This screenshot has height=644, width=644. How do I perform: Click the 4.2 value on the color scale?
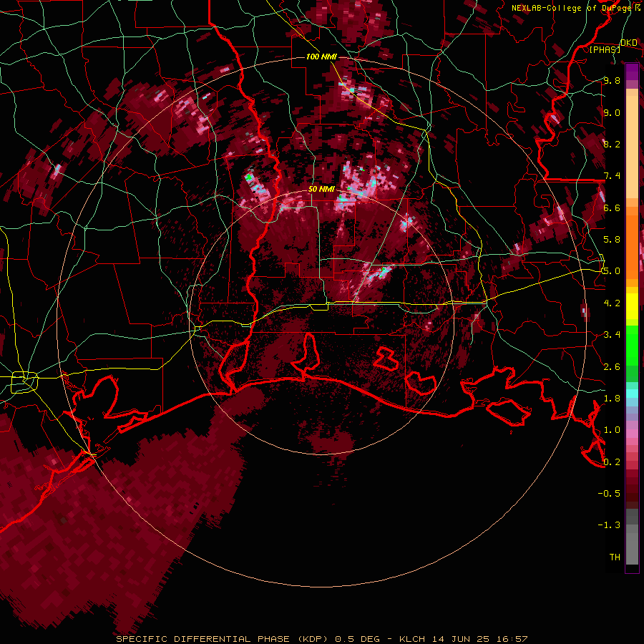pyautogui.click(x=612, y=303)
